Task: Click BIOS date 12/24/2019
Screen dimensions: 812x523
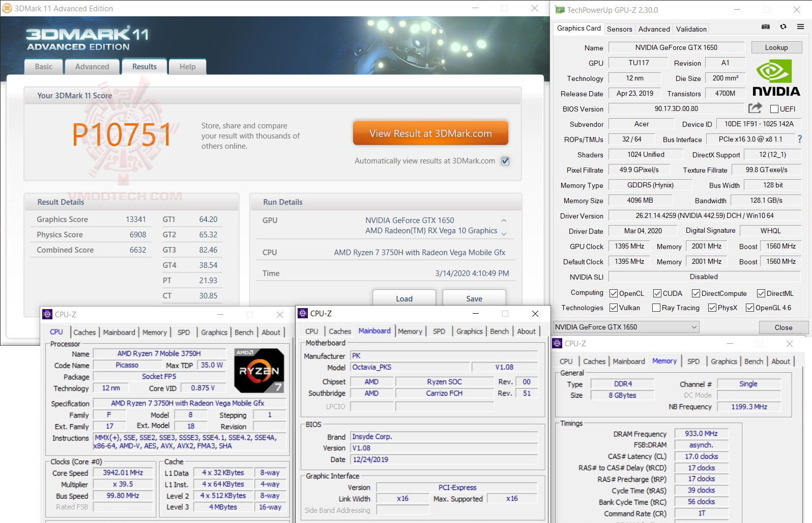Action: coord(444,459)
